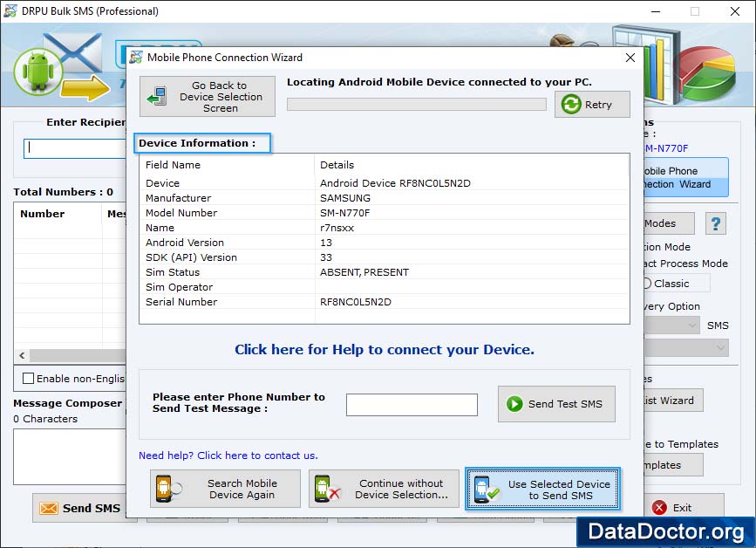Select the Sim Operator field name row
Screen dimensions: 756x548
[179, 287]
